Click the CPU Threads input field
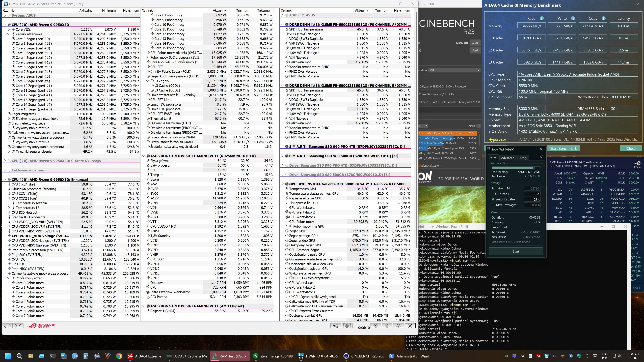 tap(532, 194)
